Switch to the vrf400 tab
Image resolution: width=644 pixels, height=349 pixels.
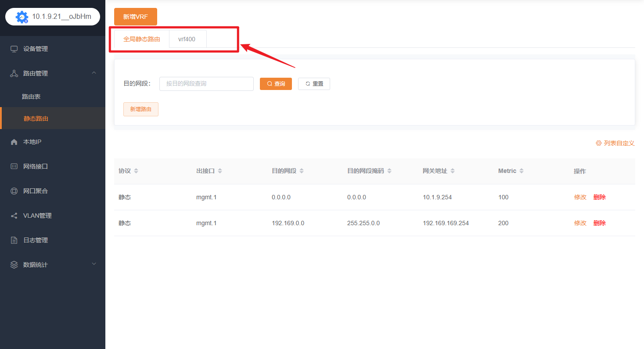[x=187, y=39]
